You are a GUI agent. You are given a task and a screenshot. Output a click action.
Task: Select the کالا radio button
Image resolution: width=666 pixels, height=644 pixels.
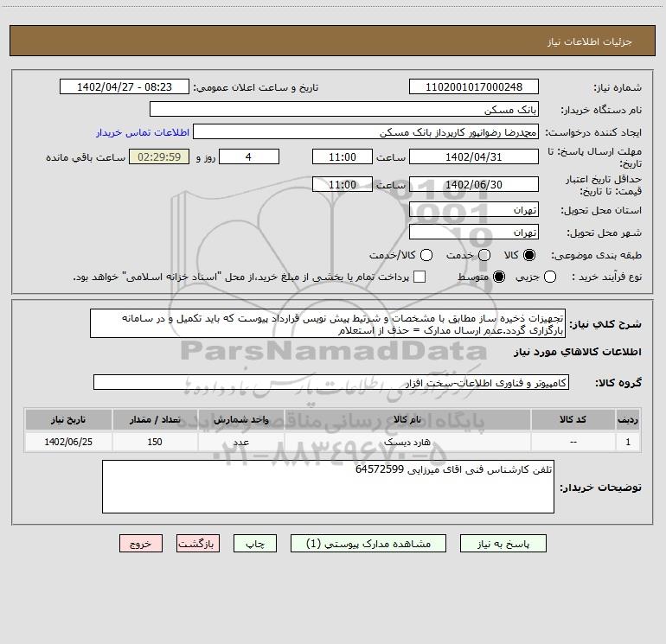(x=529, y=255)
